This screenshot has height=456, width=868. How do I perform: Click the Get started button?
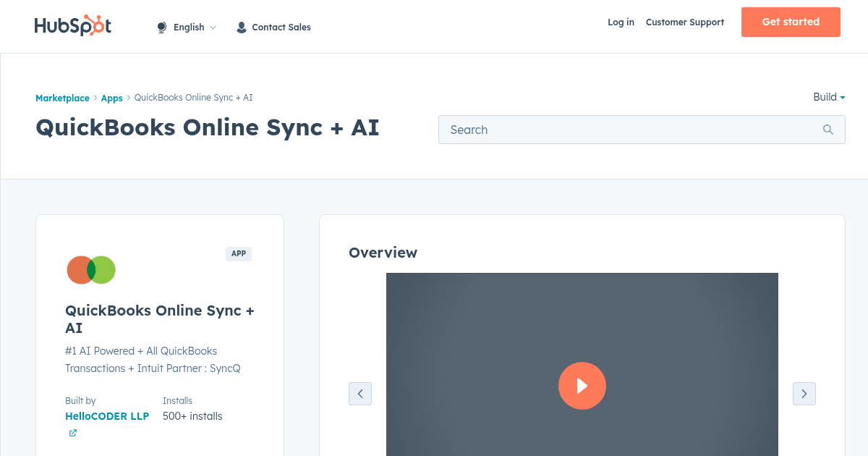(x=791, y=22)
